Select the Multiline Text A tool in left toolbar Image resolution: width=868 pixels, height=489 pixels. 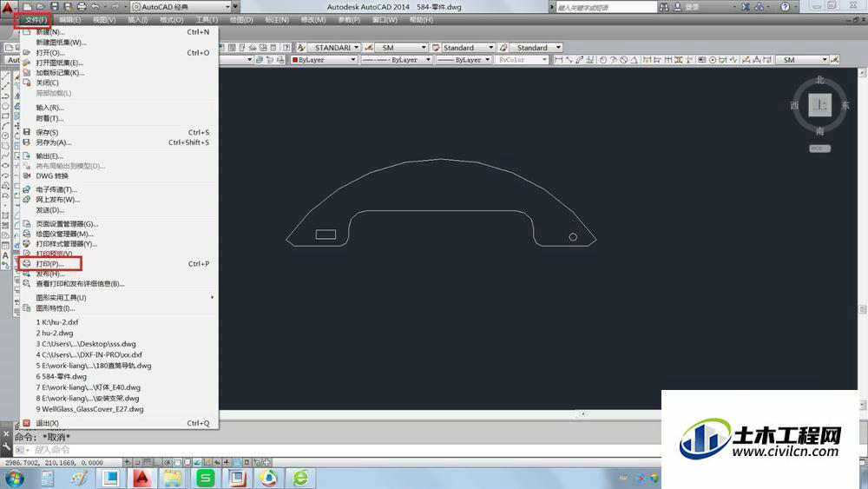coord(5,256)
